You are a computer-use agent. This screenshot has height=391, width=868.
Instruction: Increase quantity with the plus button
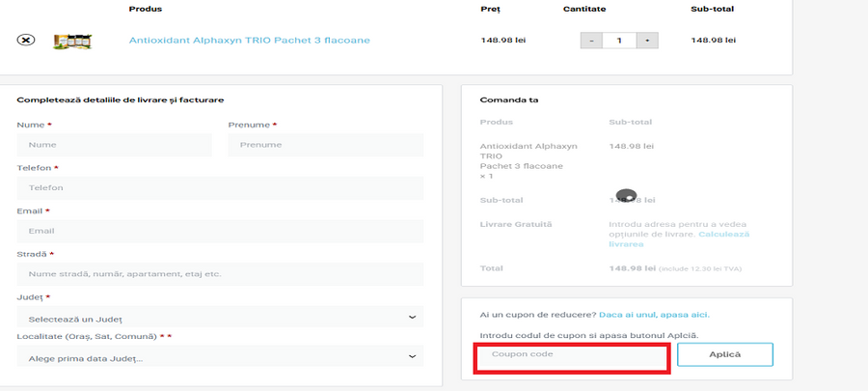[x=647, y=41]
